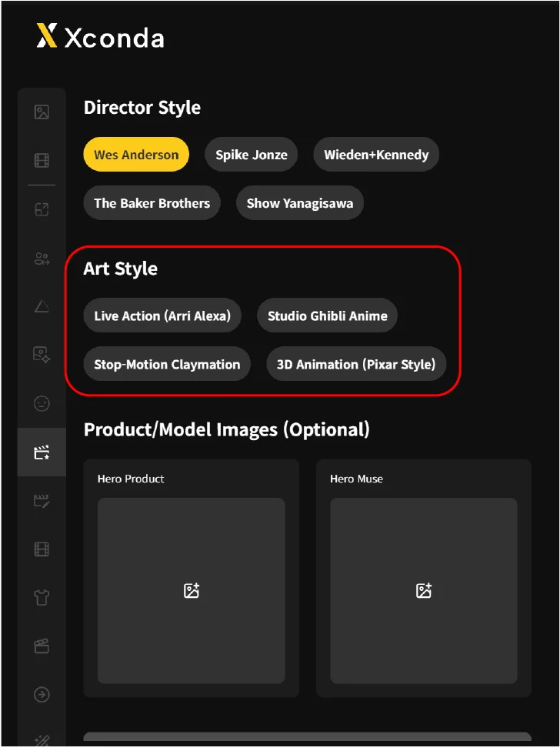Select the triangle angle sidebar icon
This screenshot has height=751, width=560.
tap(42, 306)
